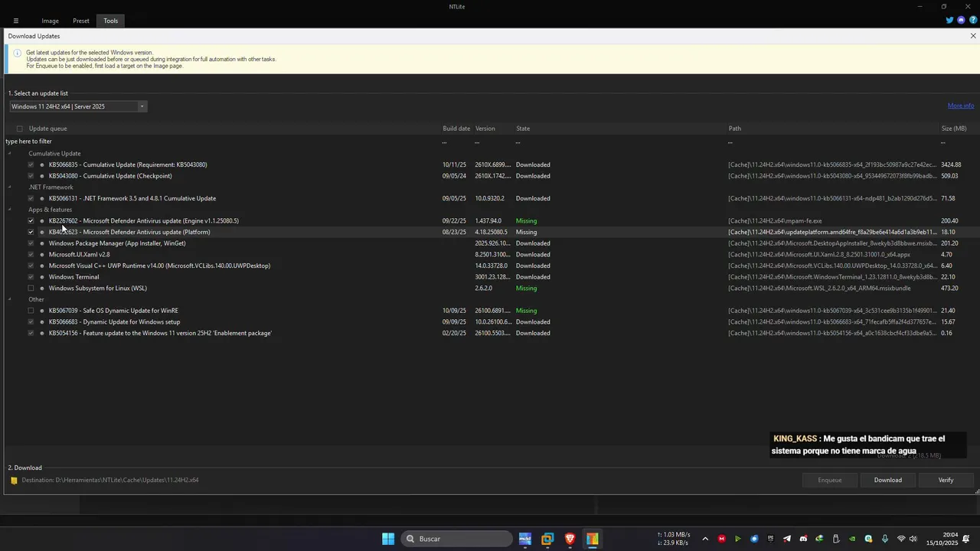Viewport: 980px width, 551px height.
Task: Click the Version column header
Action: point(485,129)
